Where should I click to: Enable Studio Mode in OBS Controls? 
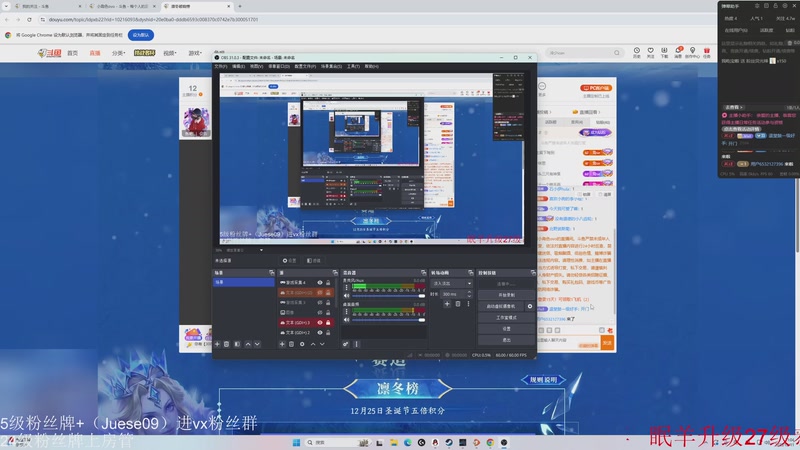pos(506,318)
